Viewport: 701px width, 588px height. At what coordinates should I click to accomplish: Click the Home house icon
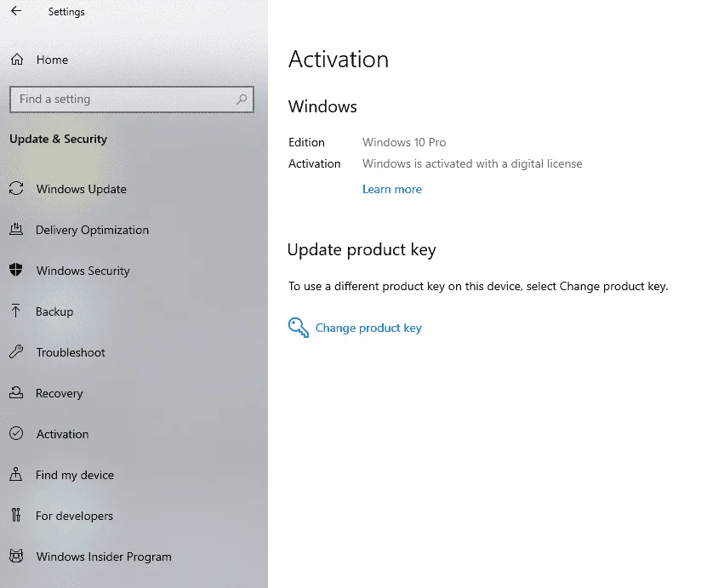(x=17, y=60)
